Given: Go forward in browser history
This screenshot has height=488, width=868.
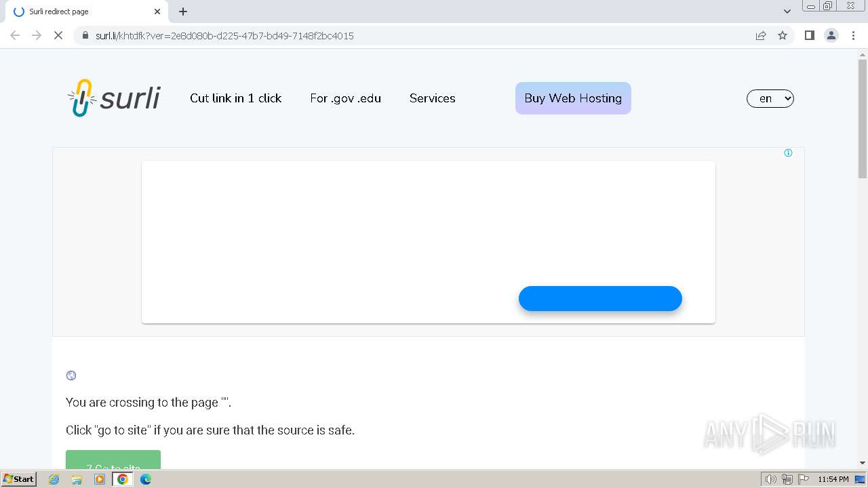Looking at the screenshot, I should click(x=37, y=35).
